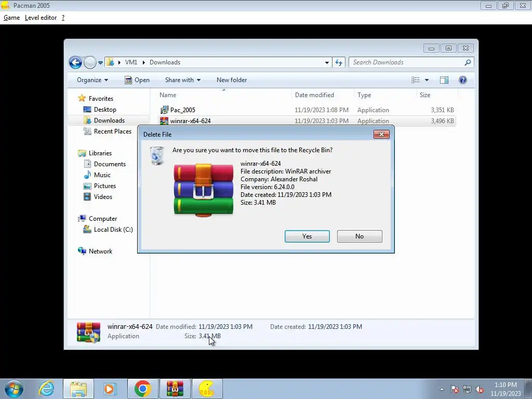This screenshot has width=532, height=399.
Task: Open the view options dropdown arrow
Action: (x=427, y=80)
